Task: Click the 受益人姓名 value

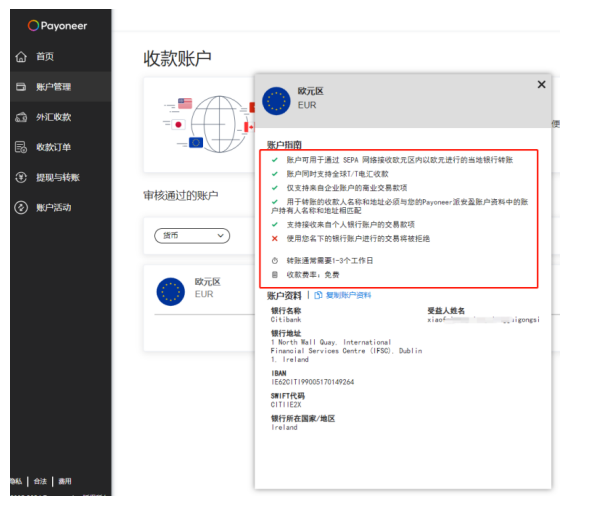Action: click(x=483, y=320)
